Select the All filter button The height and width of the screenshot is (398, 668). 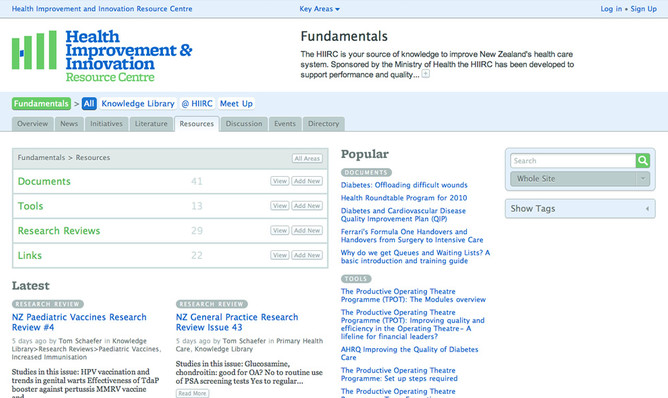[89, 104]
